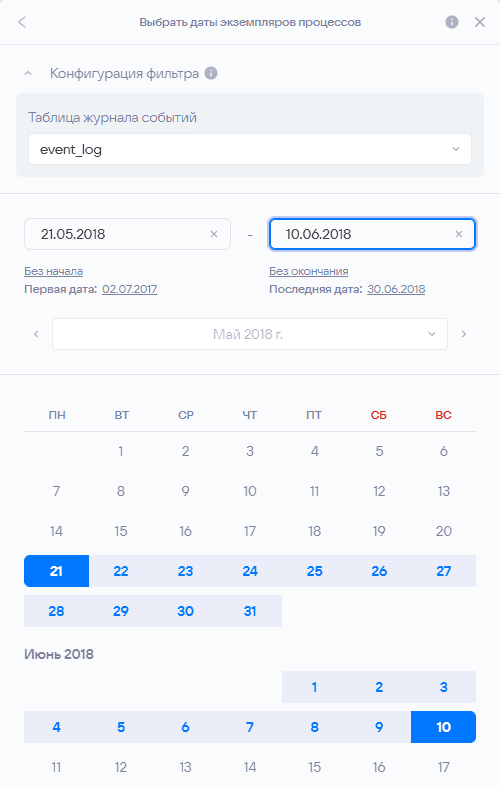Image resolution: width=500 pixels, height=787 pixels.
Task: Select May 28 in the calendar
Action: [x=56, y=611]
